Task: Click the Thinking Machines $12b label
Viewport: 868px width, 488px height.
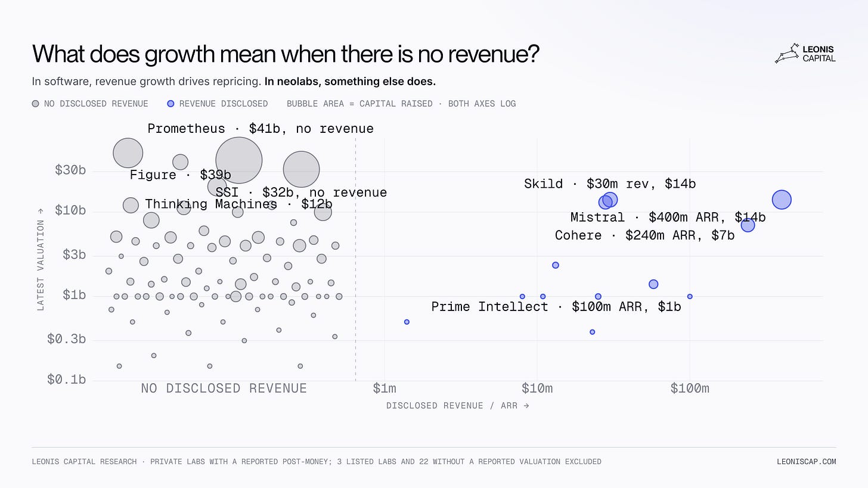Action: [x=238, y=204]
